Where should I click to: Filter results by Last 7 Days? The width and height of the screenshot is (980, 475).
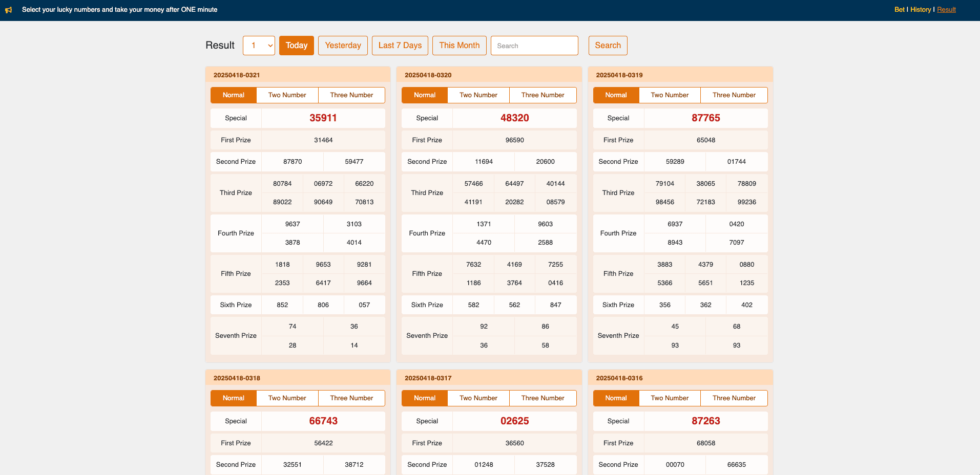coord(400,46)
